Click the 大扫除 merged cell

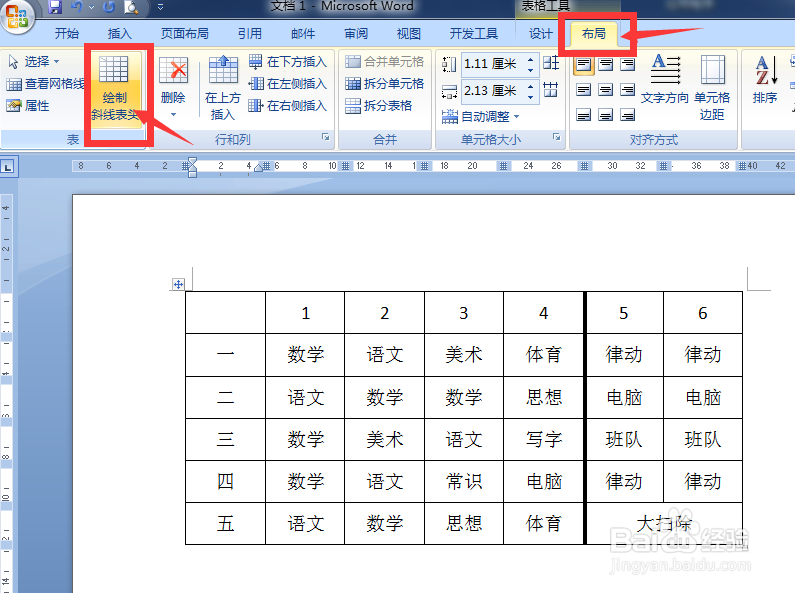[x=664, y=524]
